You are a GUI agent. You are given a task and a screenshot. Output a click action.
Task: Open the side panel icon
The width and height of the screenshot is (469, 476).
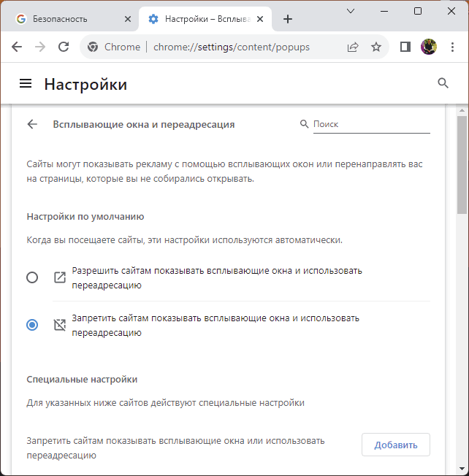click(x=405, y=47)
